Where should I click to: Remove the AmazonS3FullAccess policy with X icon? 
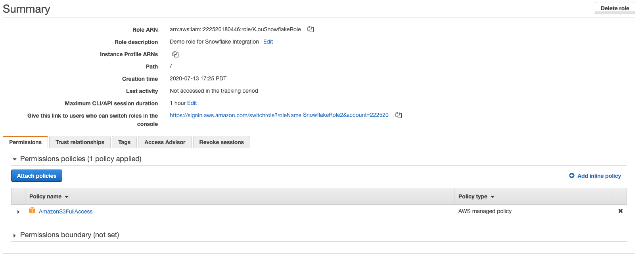[620, 211]
